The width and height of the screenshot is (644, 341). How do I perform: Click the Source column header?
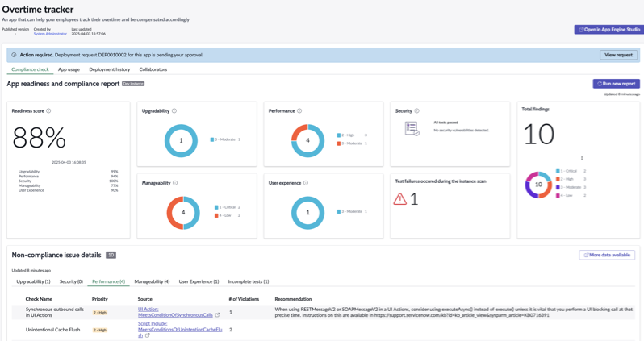click(x=145, y=299)
